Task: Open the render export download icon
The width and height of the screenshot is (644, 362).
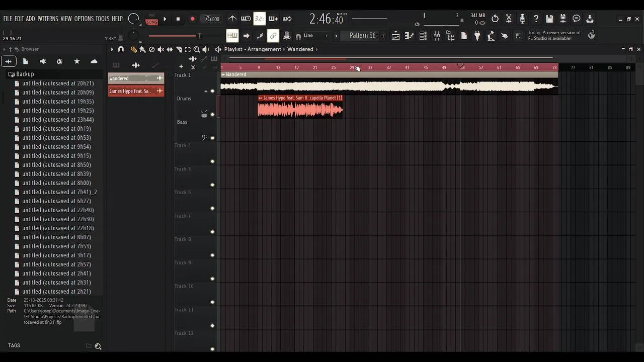Action: 590,19
